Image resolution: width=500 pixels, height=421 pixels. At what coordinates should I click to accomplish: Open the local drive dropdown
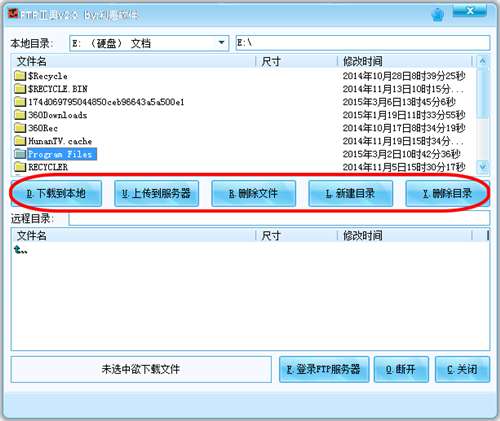221,43
